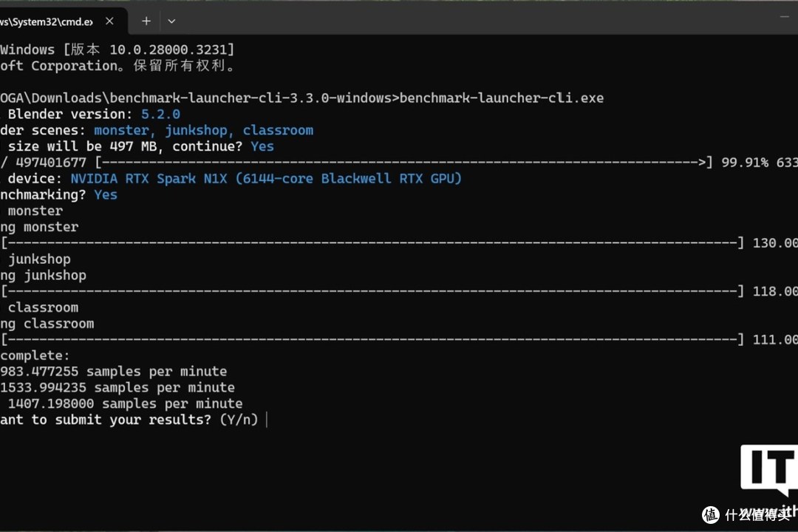Click the command 'benchmark-launcher-cli.exe' text
The width and height of the screenshot is (798, 532).
tap(501, 98)
